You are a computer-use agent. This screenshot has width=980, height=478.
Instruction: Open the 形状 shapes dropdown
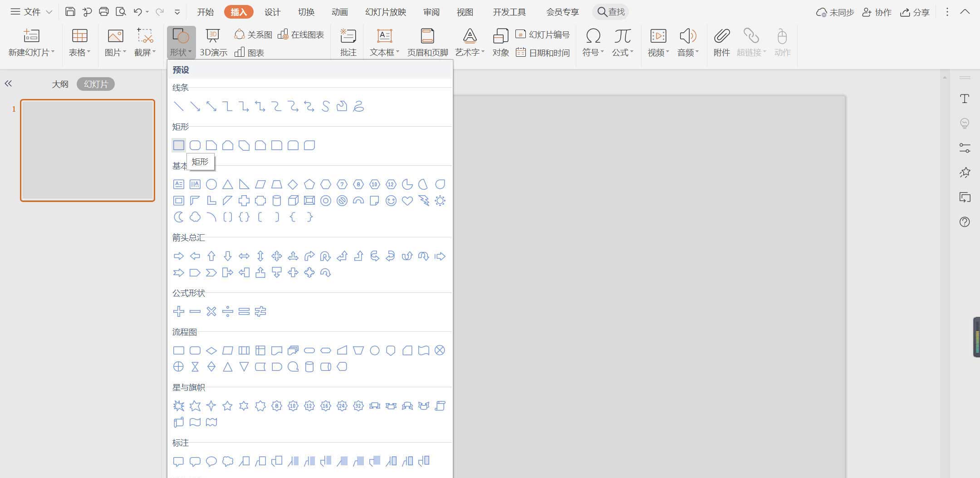181,43
